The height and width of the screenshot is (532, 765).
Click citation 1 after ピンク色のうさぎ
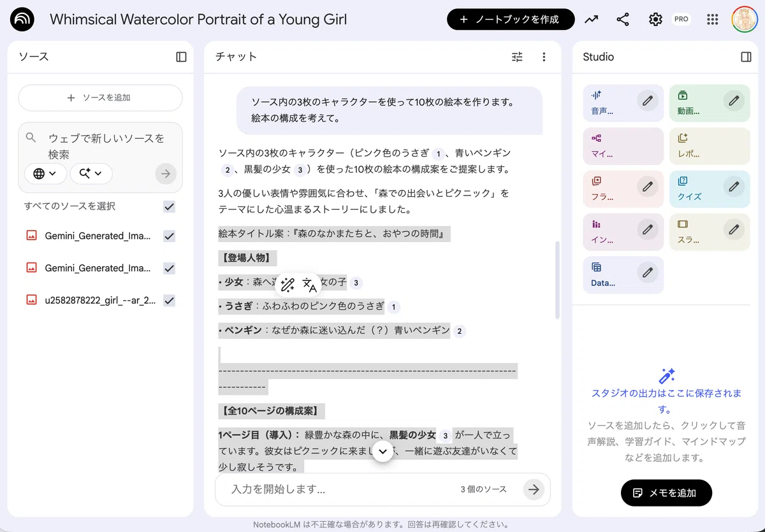[x=437, y=154]
